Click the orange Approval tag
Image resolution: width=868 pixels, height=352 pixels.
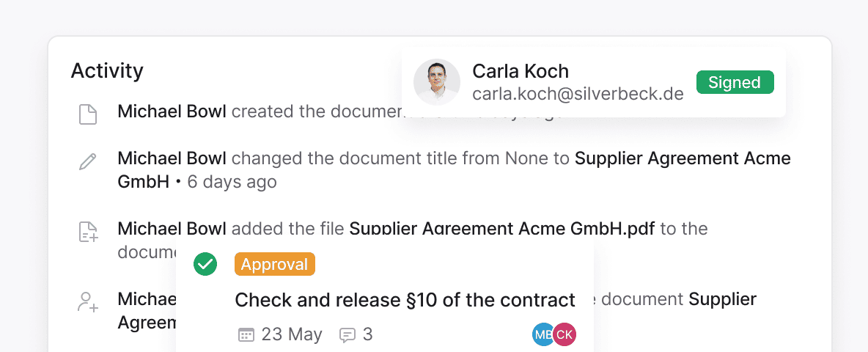tap(275, 264)
